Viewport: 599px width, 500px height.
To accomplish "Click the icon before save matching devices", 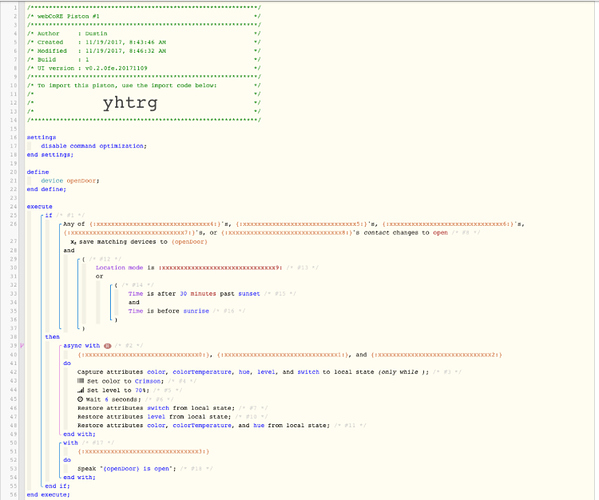I will 73,242.
